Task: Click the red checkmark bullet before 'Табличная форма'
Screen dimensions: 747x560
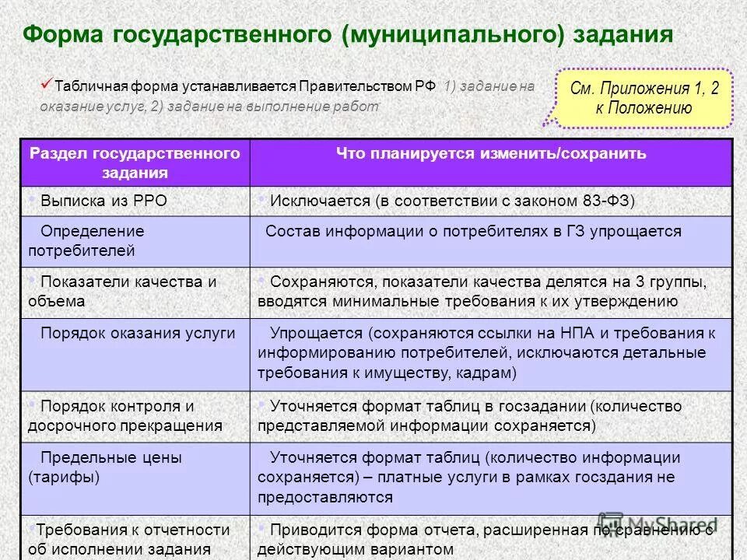Action: click(46, 84)
